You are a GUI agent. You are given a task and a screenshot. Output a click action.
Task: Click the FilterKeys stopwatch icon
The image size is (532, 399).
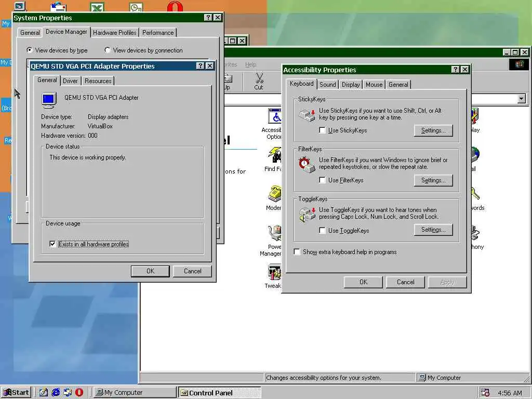307,165
